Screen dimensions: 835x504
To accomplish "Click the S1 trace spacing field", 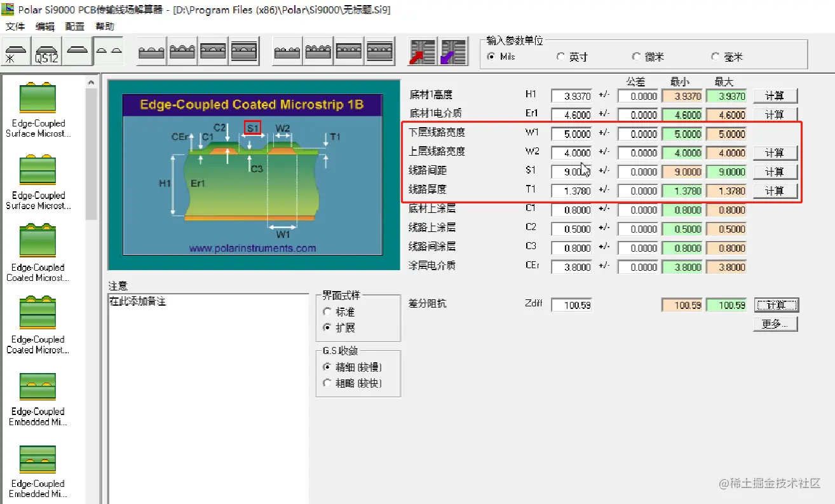I will point(571,172).
